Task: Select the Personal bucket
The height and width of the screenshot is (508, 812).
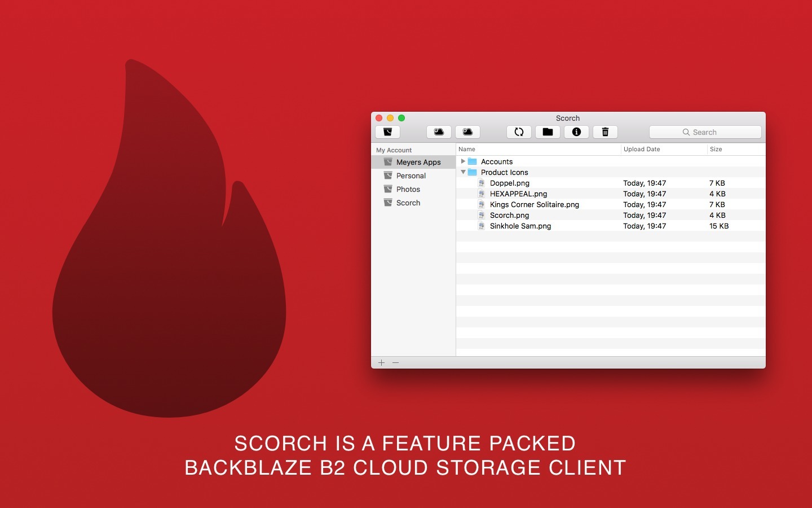Action: (413, 176)
